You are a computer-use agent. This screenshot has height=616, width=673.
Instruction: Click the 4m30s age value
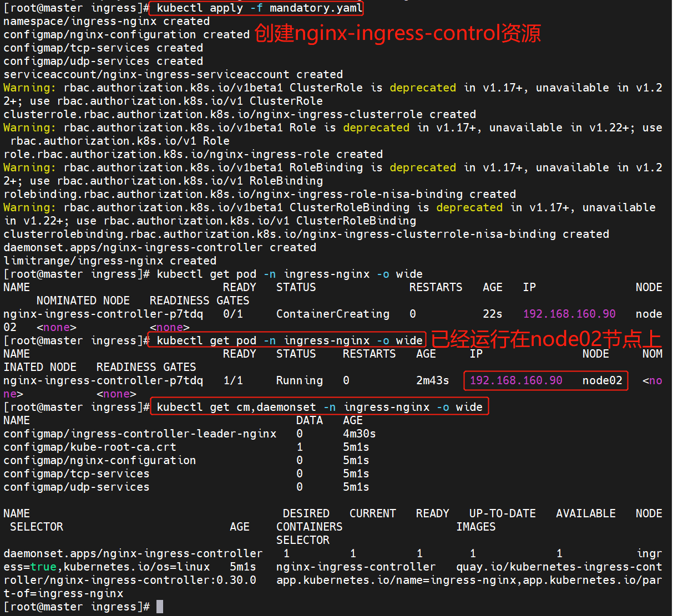coord(359,434)
